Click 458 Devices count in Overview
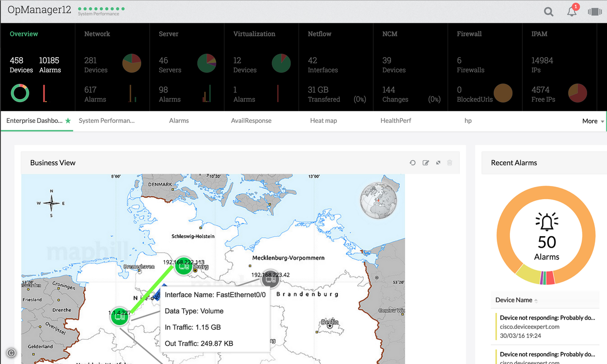Screen dimensions: 607x364 (x=21, y=65)
